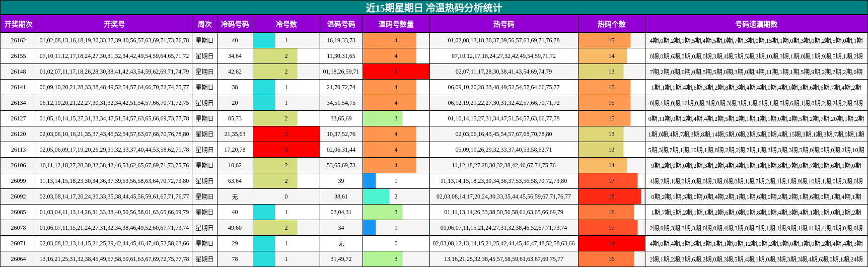Click cold code cell "49,60"
868x267 pixels.
tap(235, 228)
